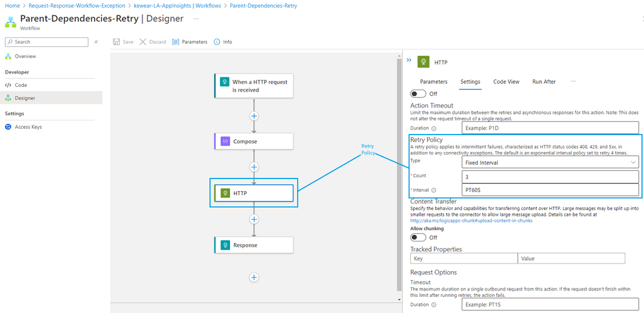Click the canvas vertical scrollbar
644x313 pixels.
(x=399, y=175)
